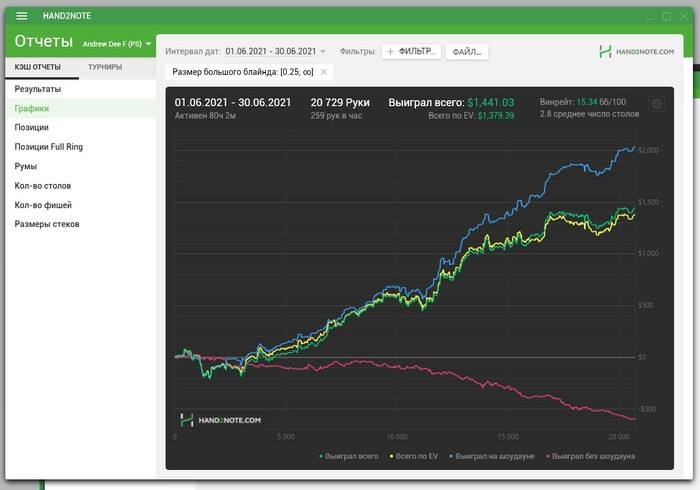Click the 20 729 Руки hands count
The image size is (700, 490).
click(x=340, y=103)
